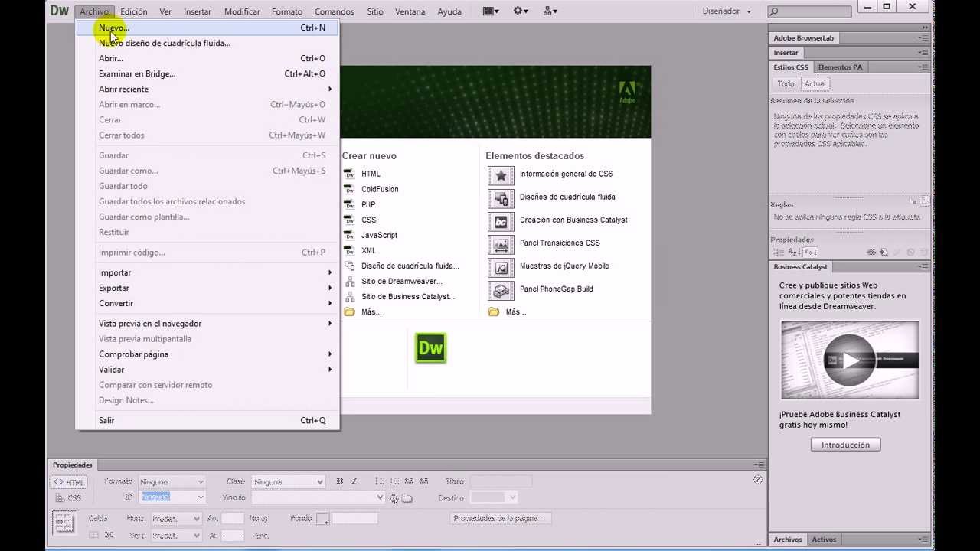Open the Formato dropdown in Propiedades

[x=172, y=482]
